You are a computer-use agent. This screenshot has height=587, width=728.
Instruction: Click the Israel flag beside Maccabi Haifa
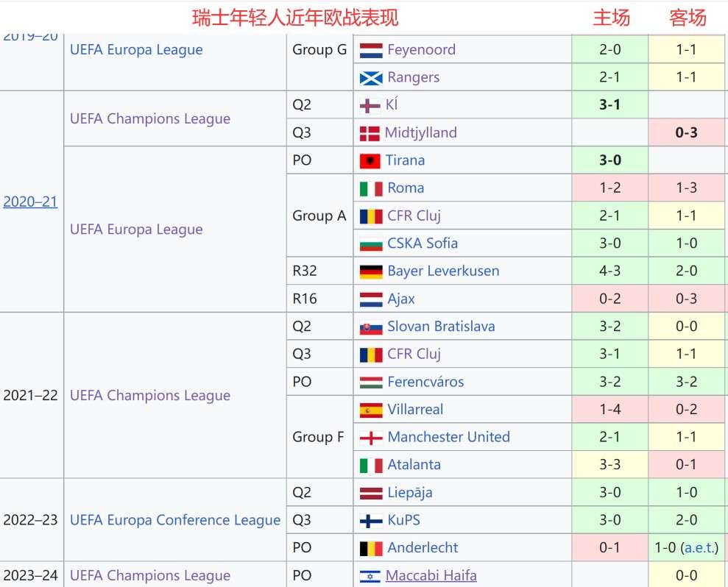[x=370, y=576]
